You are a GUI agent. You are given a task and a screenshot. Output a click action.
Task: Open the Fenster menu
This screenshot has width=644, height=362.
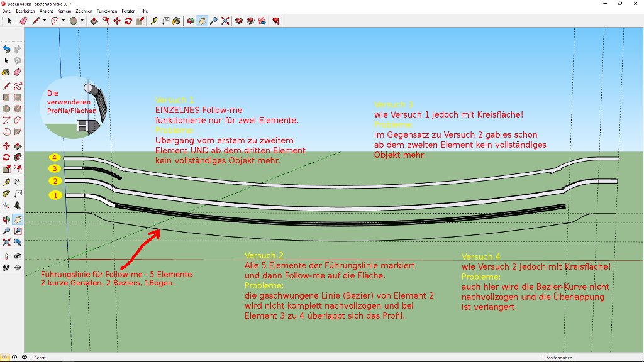pyautogui.click(x=128, y=11)
